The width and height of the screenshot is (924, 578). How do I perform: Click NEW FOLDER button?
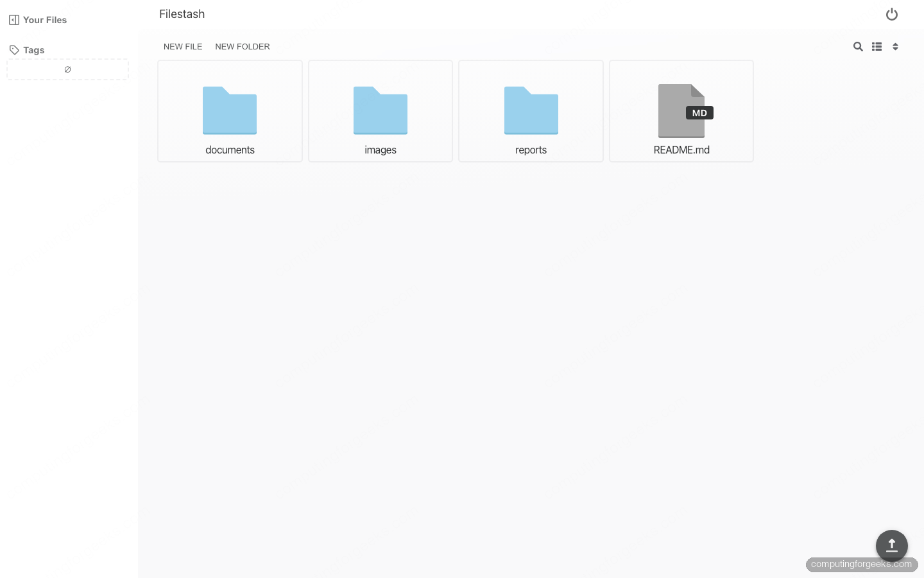[x=243, y=46]
